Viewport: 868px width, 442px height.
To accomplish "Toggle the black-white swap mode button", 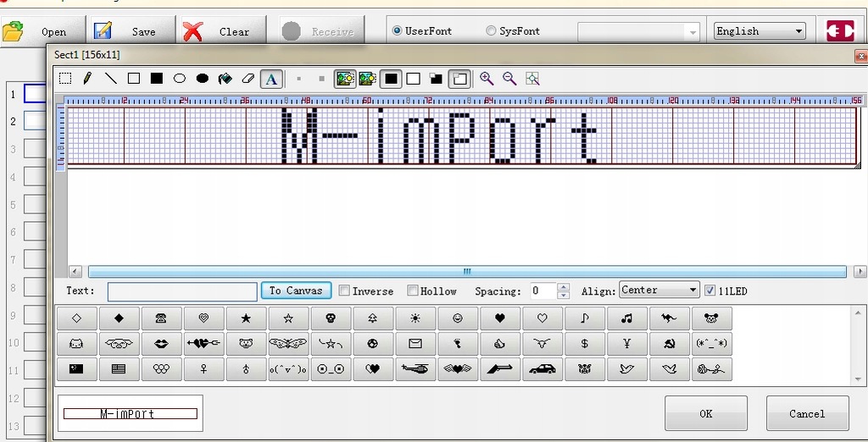I will tap(437, 79).
